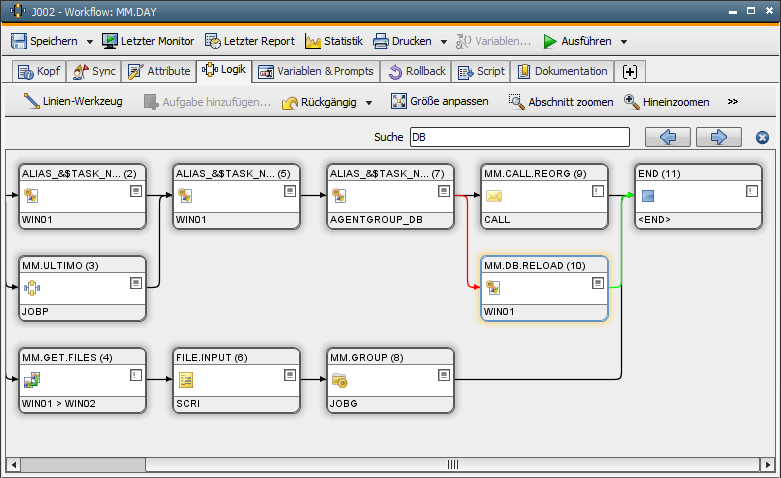This screenshot has height=478, width=781.
Task: Click the plus add-tab button
Action: coord(630,72)
